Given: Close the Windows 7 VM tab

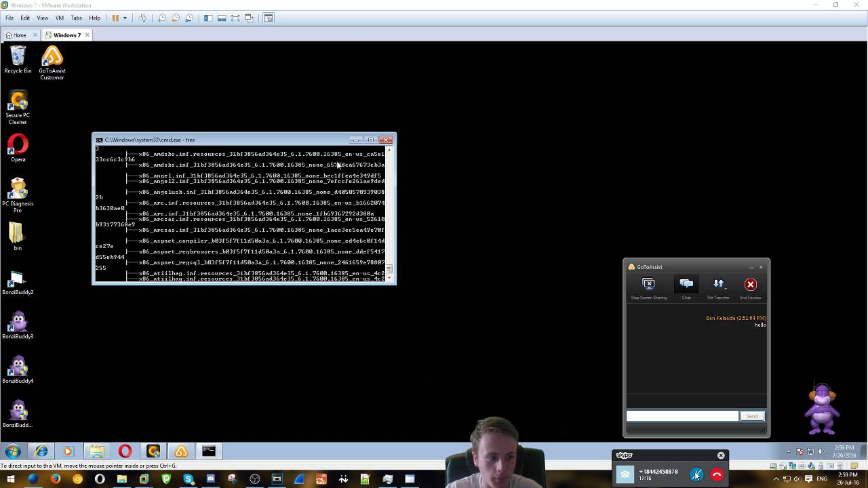Looking at the screenshot, I should tap(87, 35).
